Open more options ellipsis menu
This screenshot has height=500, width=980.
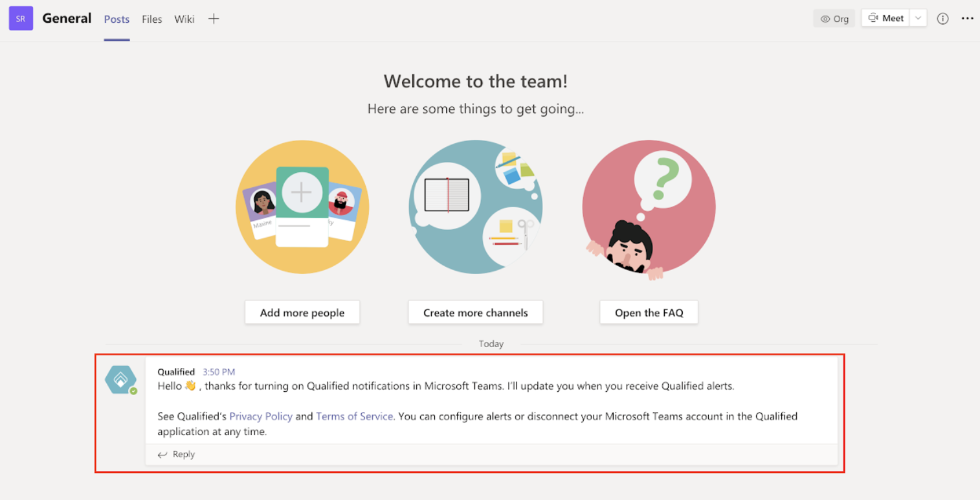[967, 19]
